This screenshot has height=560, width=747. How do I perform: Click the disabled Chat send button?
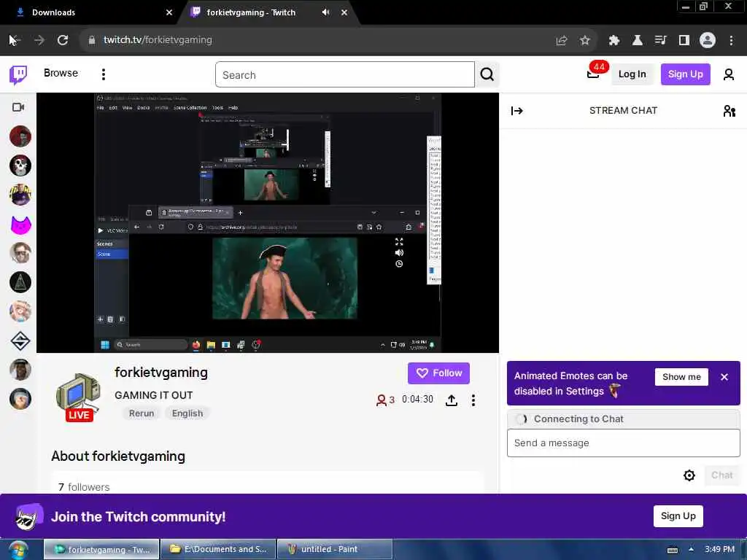tap(721, 475)
